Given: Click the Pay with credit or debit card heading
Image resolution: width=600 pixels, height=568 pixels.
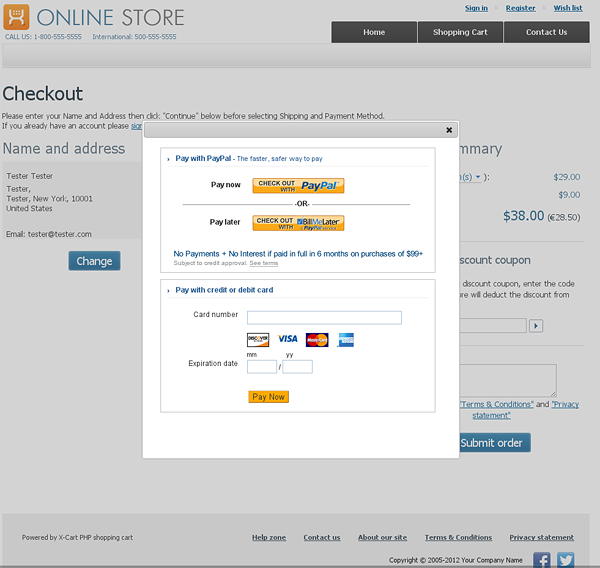Looking at the screenshot, I should 224,290.
